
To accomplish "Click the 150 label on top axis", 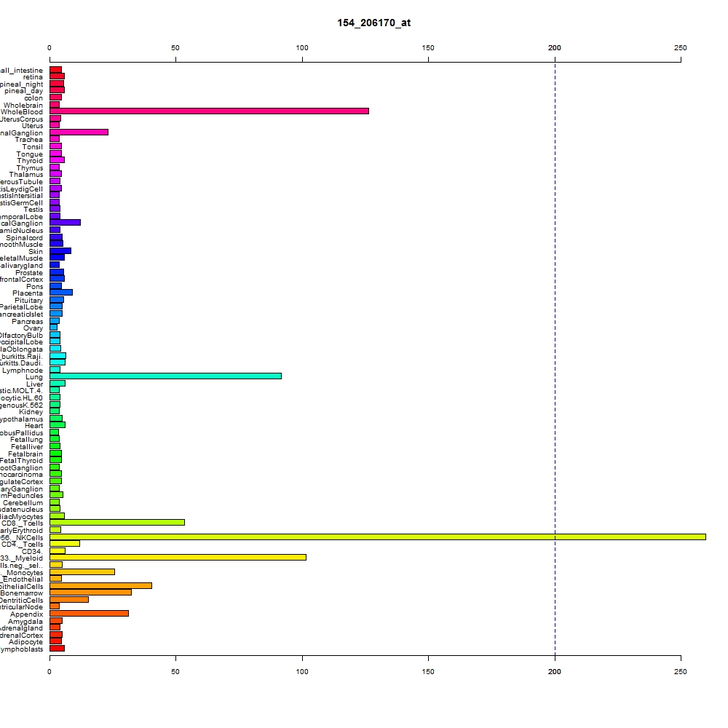I will [x=428, y=48].
